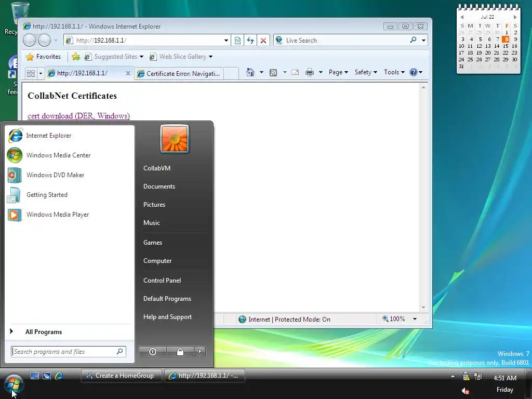
Task: Switch to the Certificate Error tab
Action: 179,73
